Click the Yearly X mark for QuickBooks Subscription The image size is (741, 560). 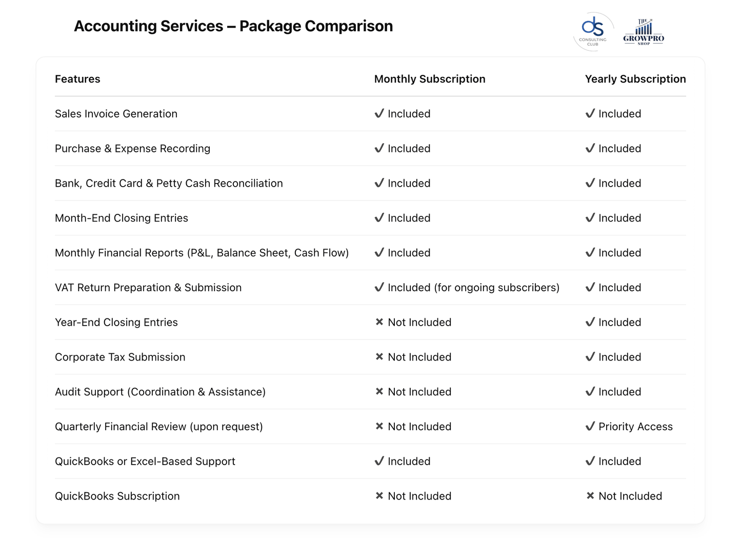590,496
